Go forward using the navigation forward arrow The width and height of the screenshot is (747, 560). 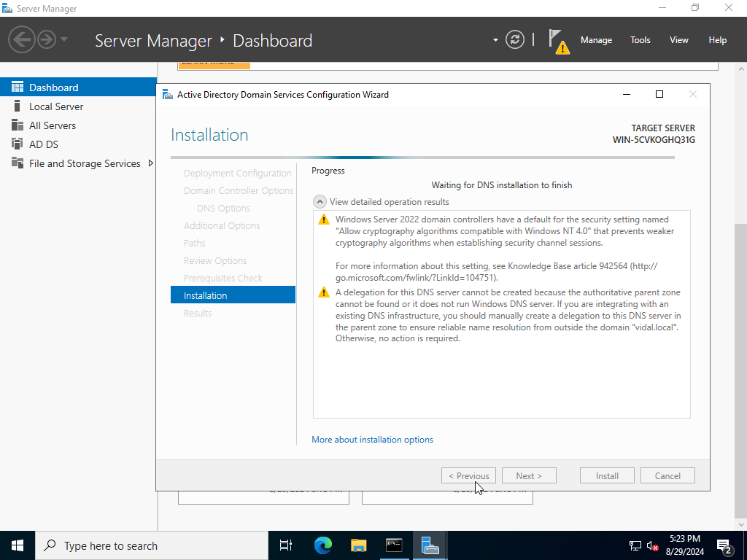coord(47,39)
